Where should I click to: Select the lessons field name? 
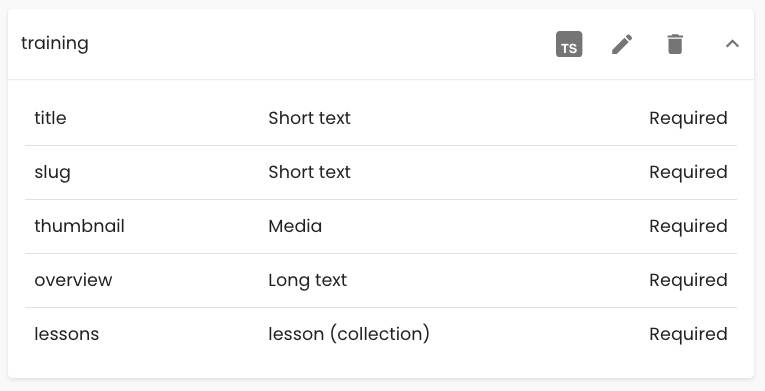point(66,334)
